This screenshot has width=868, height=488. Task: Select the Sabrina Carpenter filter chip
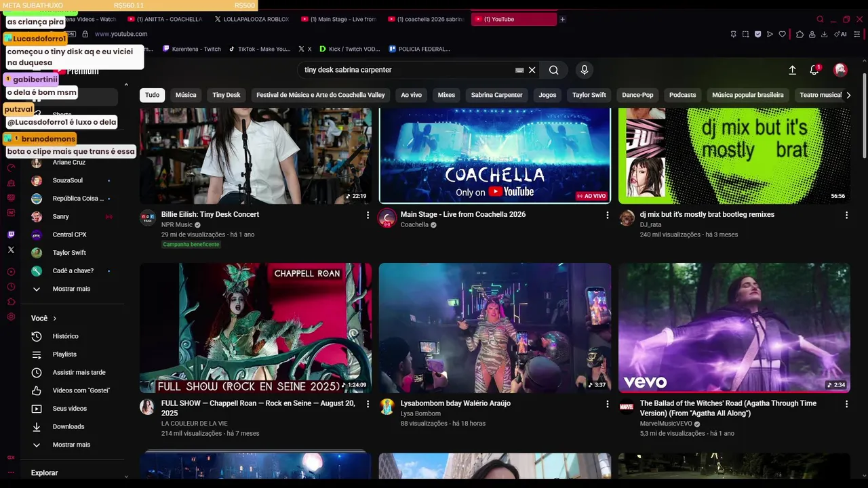click(496, 95)
